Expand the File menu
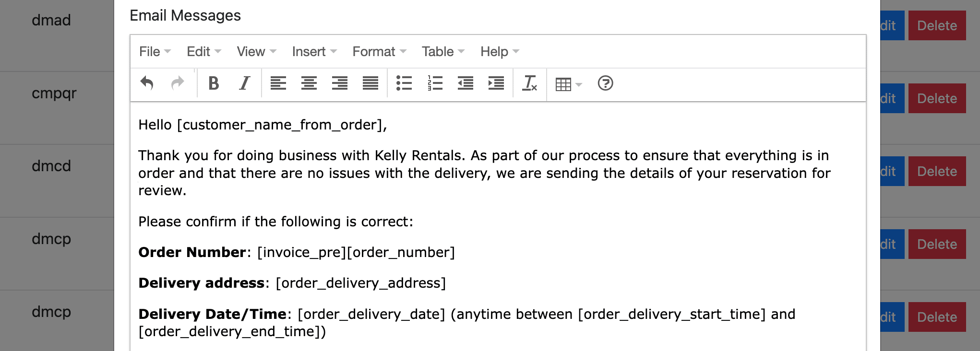This screenshot has height=351, width=980. 155,52
